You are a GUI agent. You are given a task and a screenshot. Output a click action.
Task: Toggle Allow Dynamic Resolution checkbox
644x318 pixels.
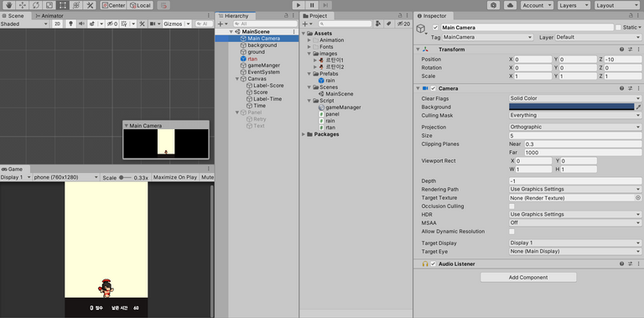tap(512, 232)
